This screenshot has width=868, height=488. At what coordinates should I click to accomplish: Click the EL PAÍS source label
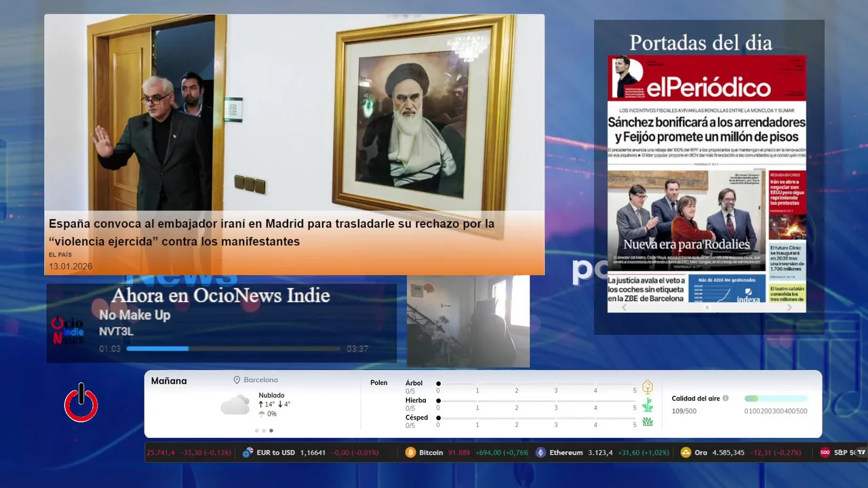pyautogui.click(x=60, y=255)
